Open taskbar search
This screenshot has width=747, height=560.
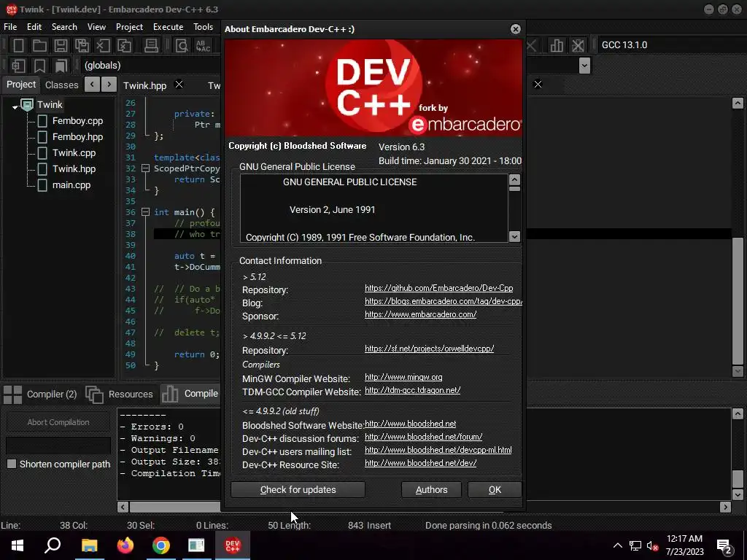(x=53, y=545)
